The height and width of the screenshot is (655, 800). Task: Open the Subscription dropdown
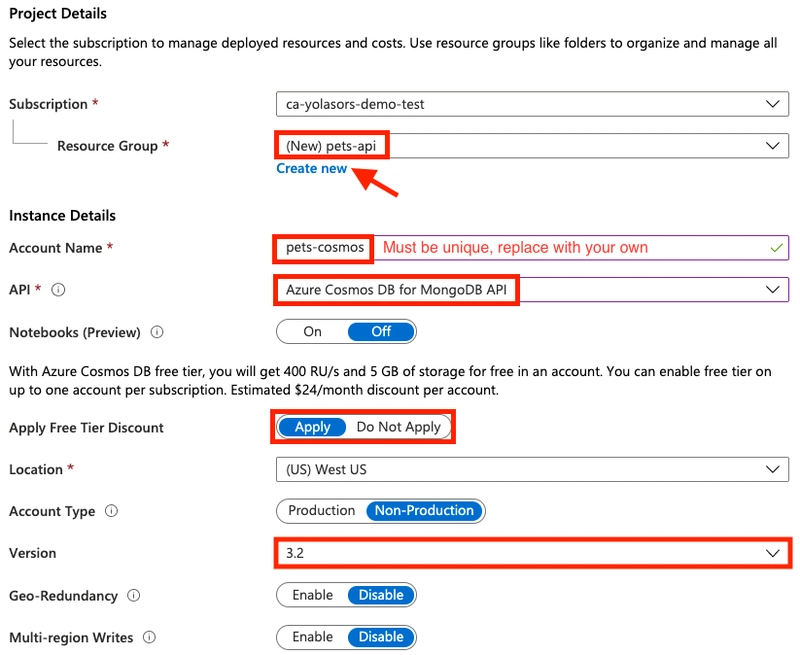pos(532,104)
